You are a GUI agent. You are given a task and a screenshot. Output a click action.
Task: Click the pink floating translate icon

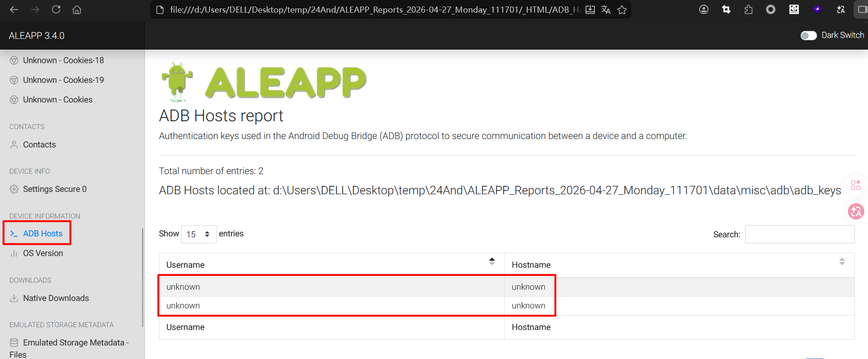pos(856,212)
